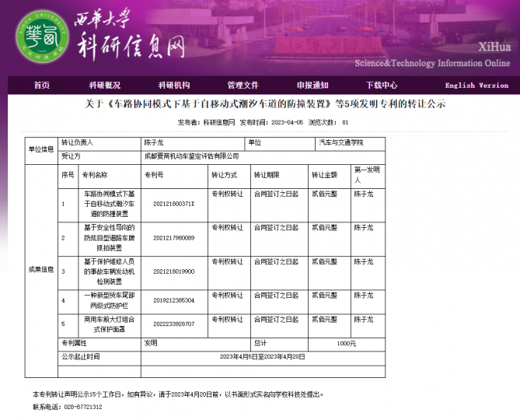The height and width of the screenshot is (420, 520).
Task: Select transfer leader name 陈子龙 in unit info row
Action: pos(154,142)
